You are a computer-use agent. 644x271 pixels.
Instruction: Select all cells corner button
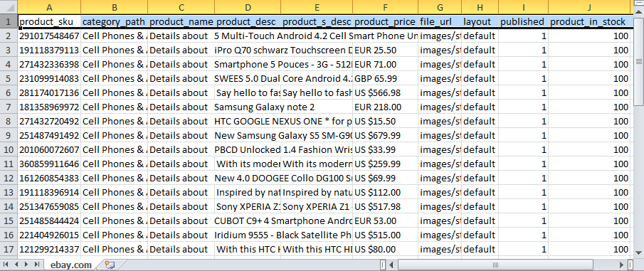pos(9,7)
